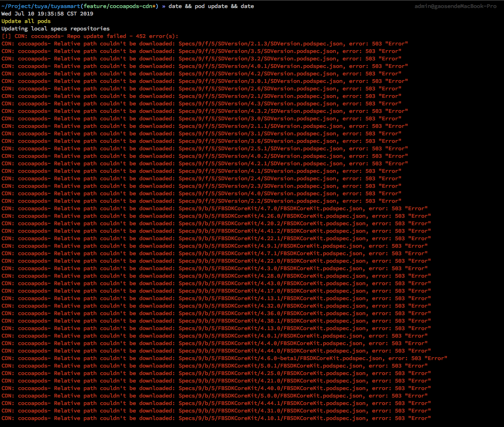504x427 pixels.
Task: Click the path 'FBSDKCoreKit/4.10.1/FBSDKCoreKit.podspec.json'
Action: point(292,418)
